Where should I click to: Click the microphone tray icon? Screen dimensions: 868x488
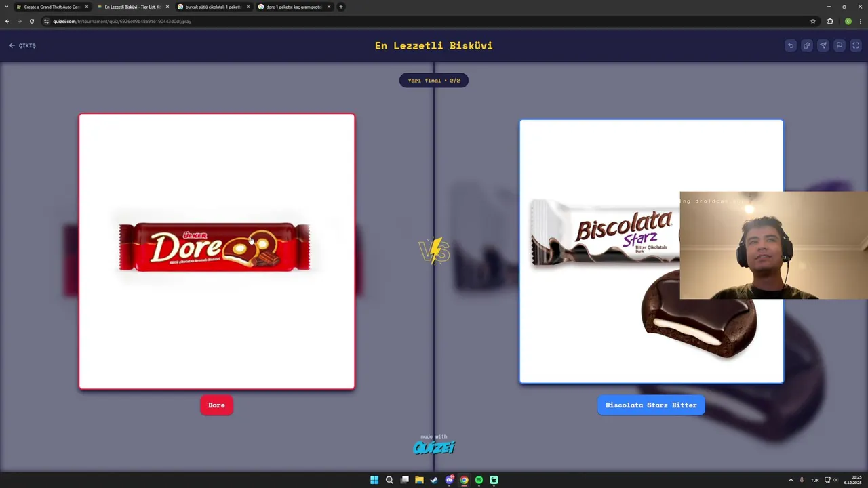tap(802, 480)
